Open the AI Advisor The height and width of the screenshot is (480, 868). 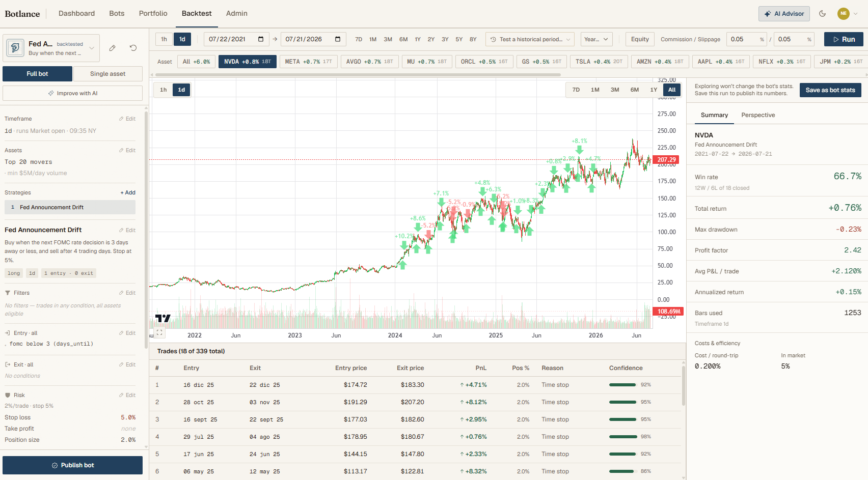click(784, 14)
